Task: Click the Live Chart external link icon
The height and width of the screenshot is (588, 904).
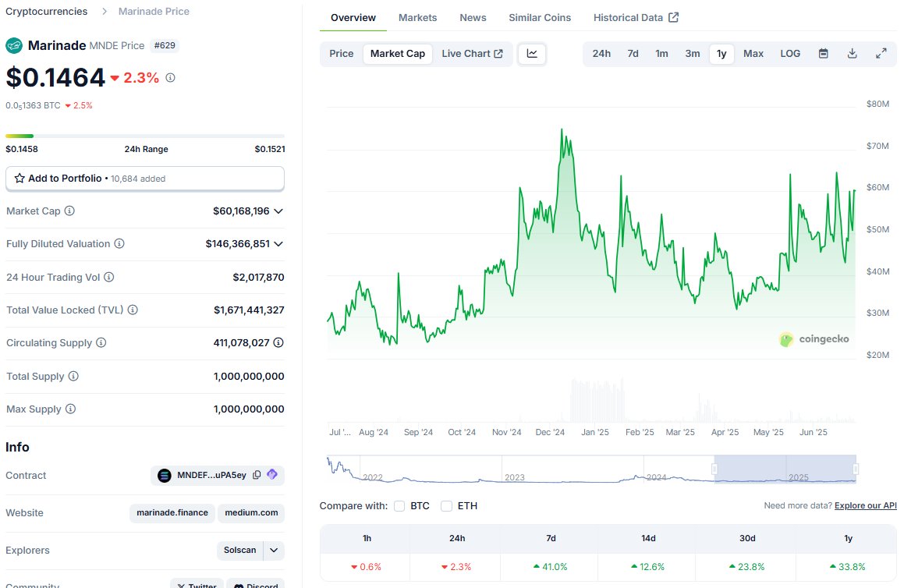Action: [x=498, y=54]
